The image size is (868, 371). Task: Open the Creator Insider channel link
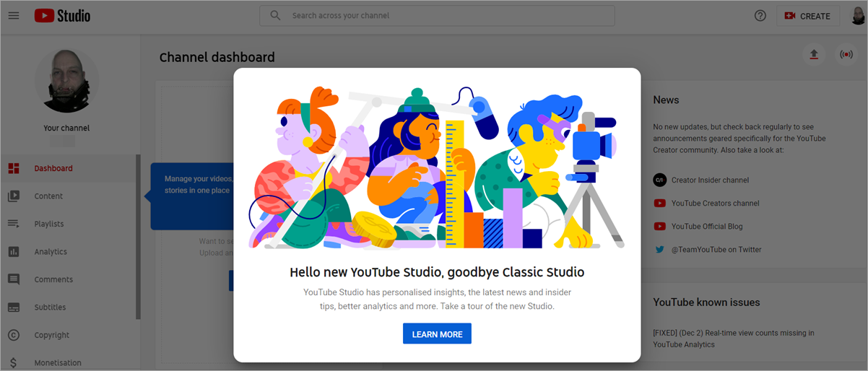pyautogui.click(x=710, y=180)
